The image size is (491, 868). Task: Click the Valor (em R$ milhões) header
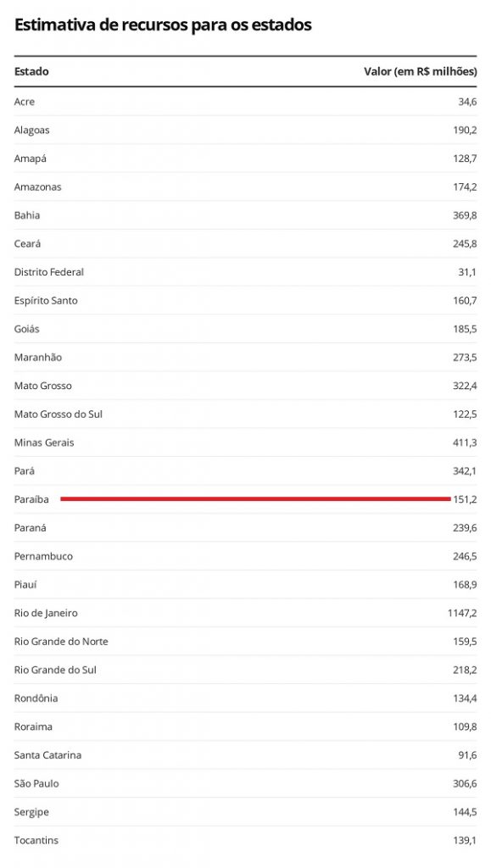coord(420,71)
